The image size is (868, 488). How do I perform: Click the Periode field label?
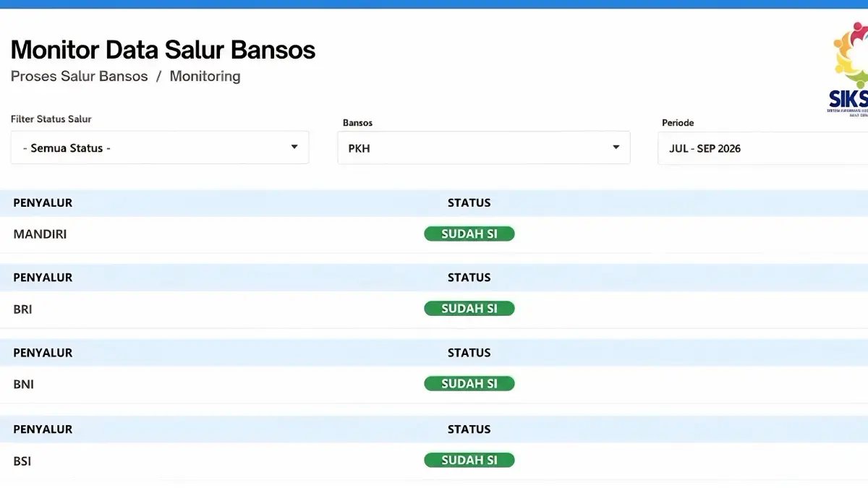[x=678, y=123]
